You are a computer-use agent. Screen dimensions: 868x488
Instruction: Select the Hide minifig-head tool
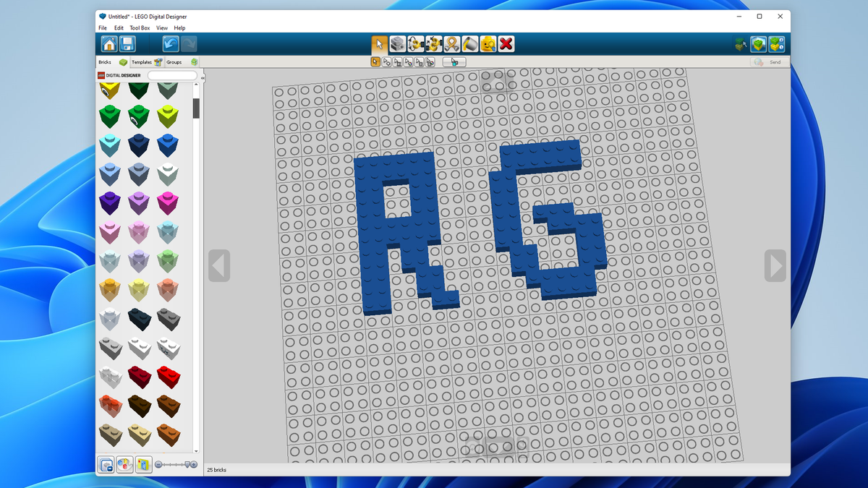coord(488,44)
